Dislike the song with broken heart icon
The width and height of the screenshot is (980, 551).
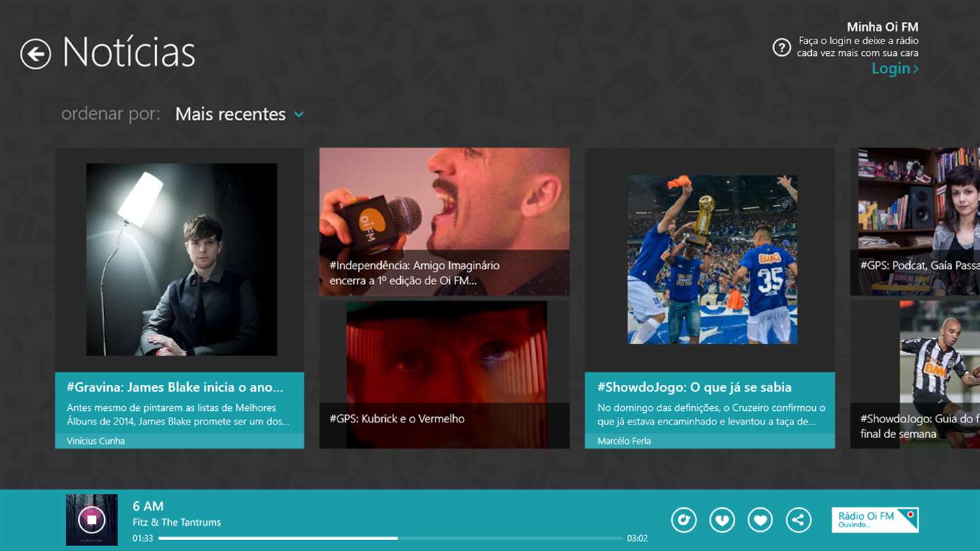point(722,521)
